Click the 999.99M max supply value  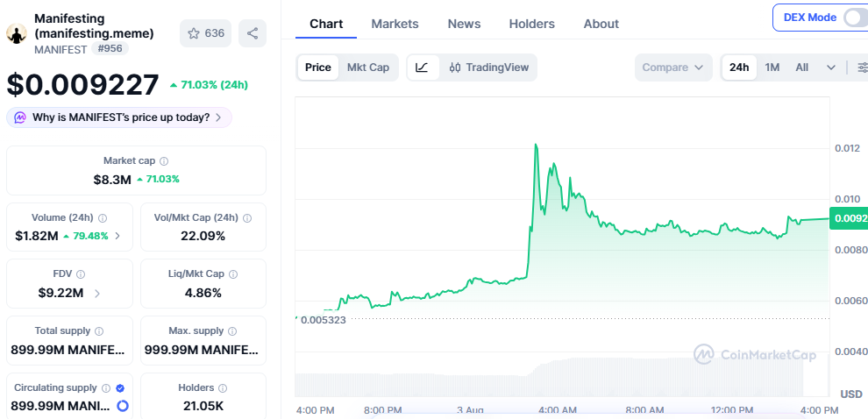point(202,351)
